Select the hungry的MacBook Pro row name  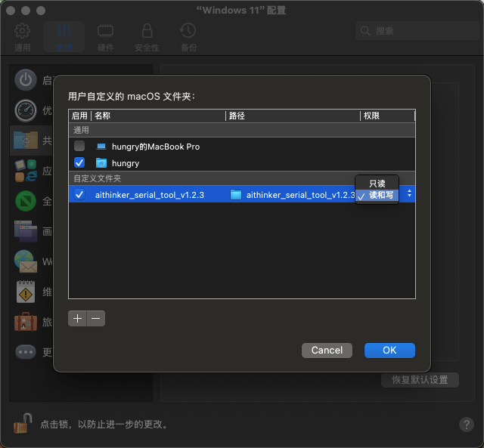click(x=156, y=147)
